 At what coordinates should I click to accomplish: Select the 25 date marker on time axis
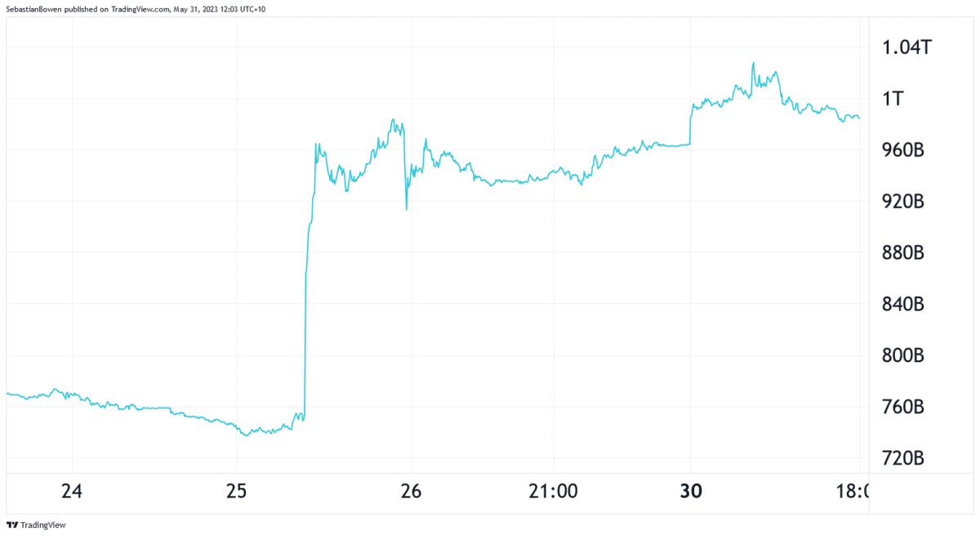point(236,492)
